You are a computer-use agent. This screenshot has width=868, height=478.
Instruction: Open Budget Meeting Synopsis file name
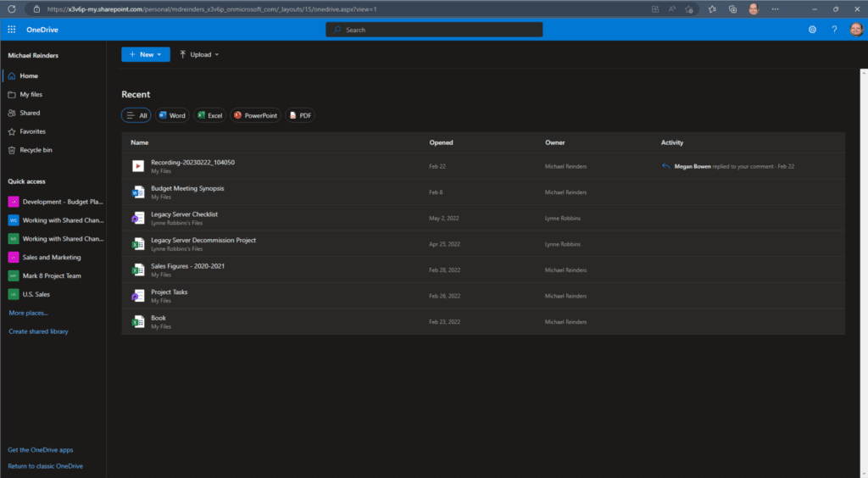187,188
